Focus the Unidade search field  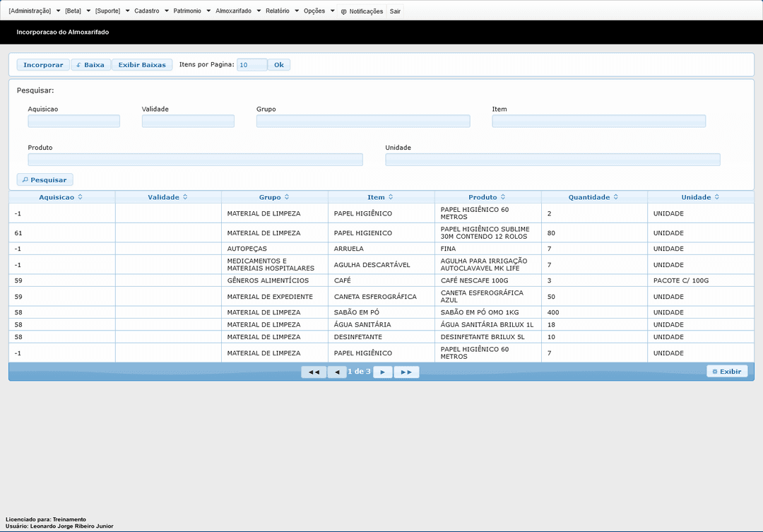[552, 160]
